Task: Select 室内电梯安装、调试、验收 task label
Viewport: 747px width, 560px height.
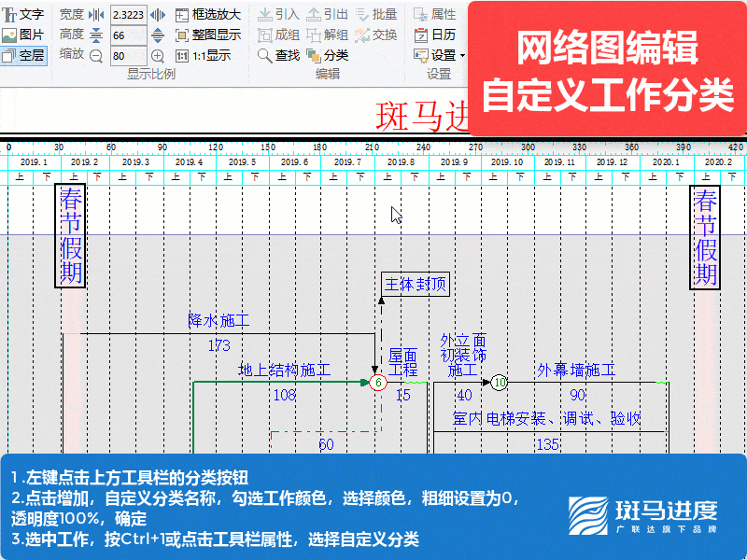Action: (x=546, y=418)
